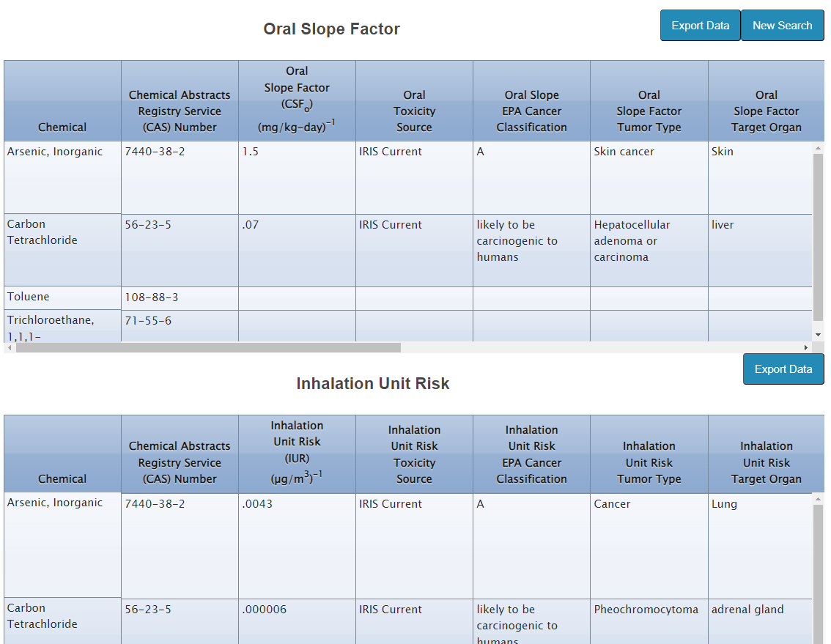This screenshot has height=644, width=831.
Task: Click the Export Data button above Oral Slope Factor table
Action: (700, 25)
